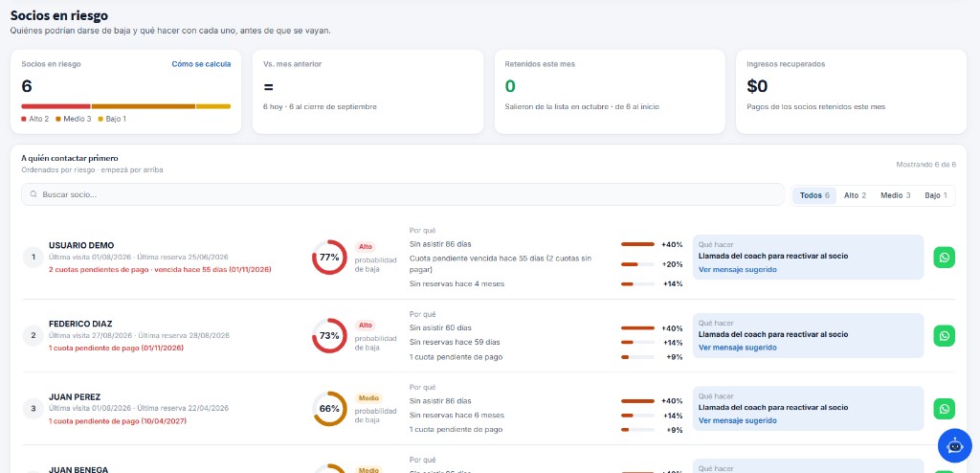This screenshot has height=473, width=980.
Task: Select the Todos 6 filter tab
Action: [x=814, y=195]
